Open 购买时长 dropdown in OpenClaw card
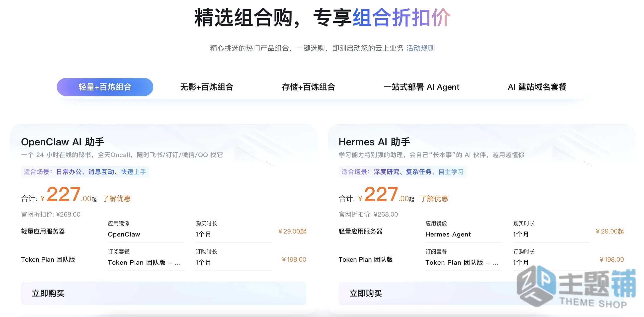Viewport: 644px width, 317px height. coord(234,234)
